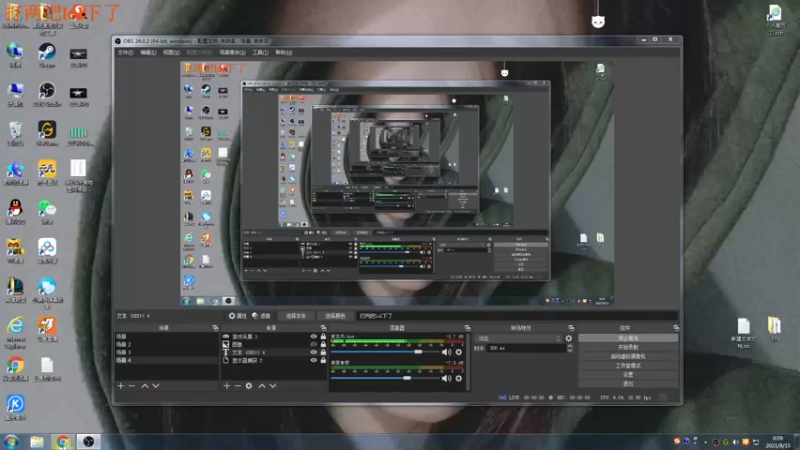
Task: Click the 停止推流 stop streaming button
Action: pos(628,338)
